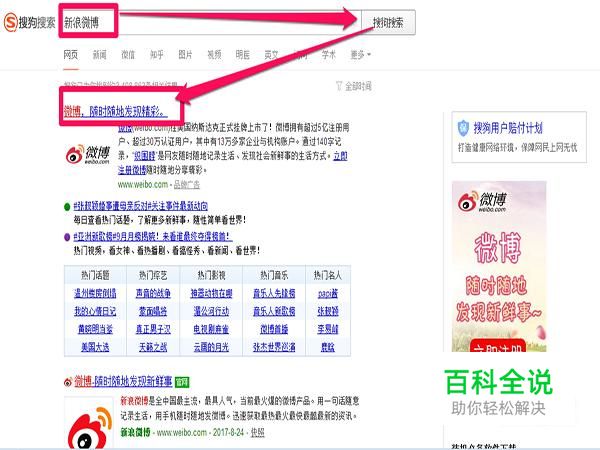Open the 黄晓明当爹 topic
The image size is (600, 450).
pos(95,329)
